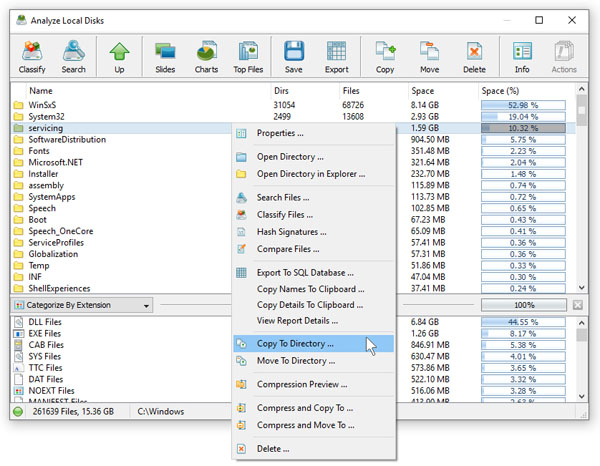Click down arrow of categories list scrollbar
This screenshot has width=600, height=466.
click(582, 396)
